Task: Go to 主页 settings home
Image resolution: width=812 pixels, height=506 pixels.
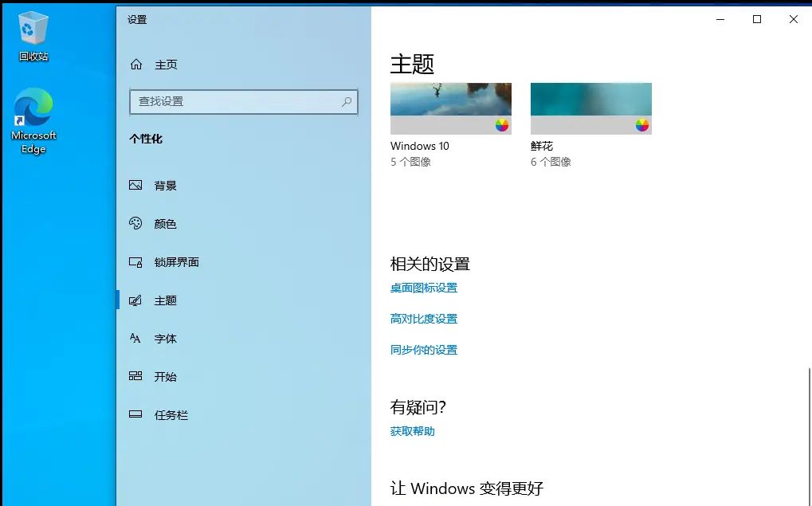Action: coord(166,65)
